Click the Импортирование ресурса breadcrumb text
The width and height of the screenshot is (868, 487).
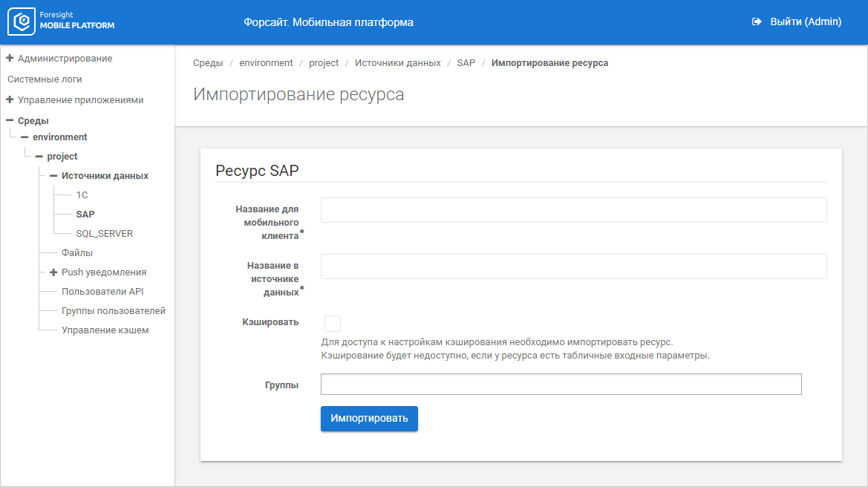click(x=549, y=63)
